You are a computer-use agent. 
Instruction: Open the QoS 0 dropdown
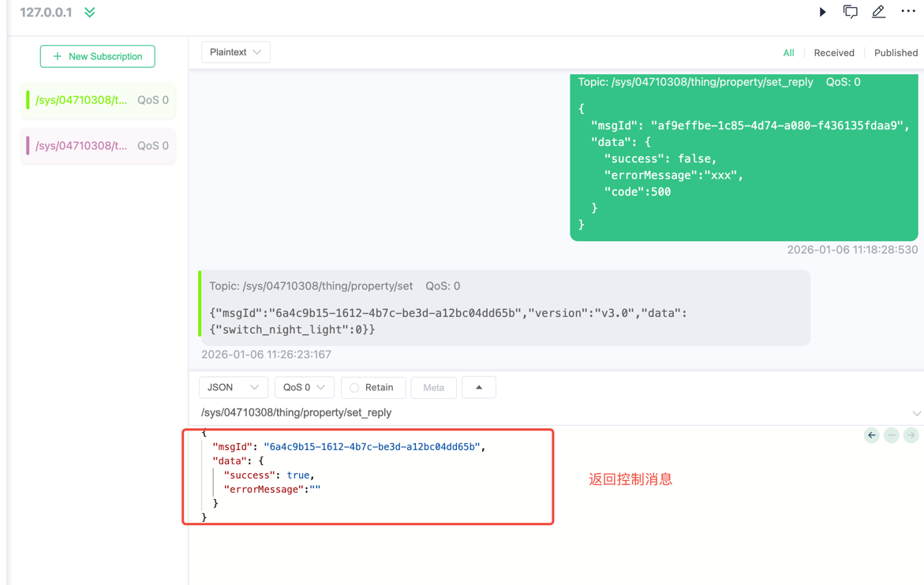304,388
